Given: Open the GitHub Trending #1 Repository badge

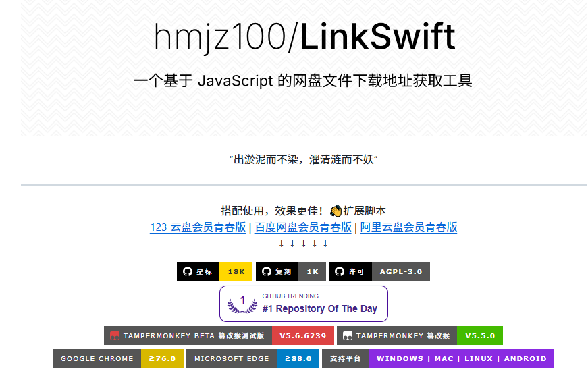Looking at the screenshot, I should pyautogui.click(x=303, y=304).
